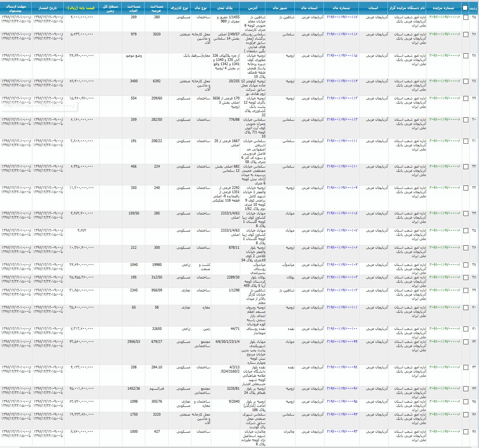
Task: Click the 'مهلت ارسال پیشنهاد' column header
Action: (x=16, y=8)
